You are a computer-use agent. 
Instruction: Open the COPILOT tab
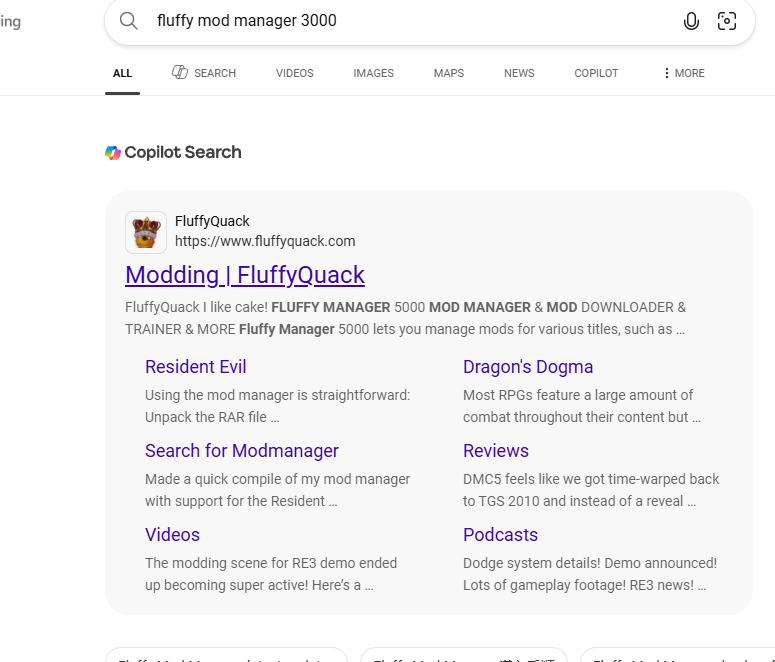596,73
